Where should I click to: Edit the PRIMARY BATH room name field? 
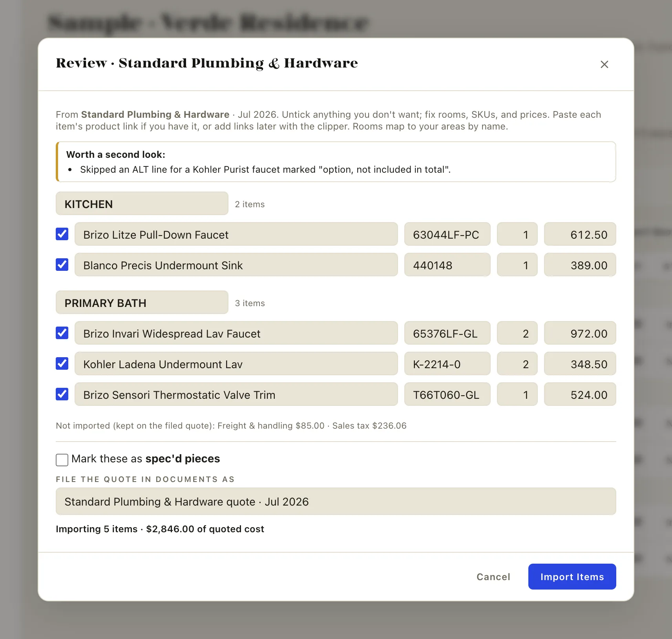pyautogui.click(x=142, y=303)
